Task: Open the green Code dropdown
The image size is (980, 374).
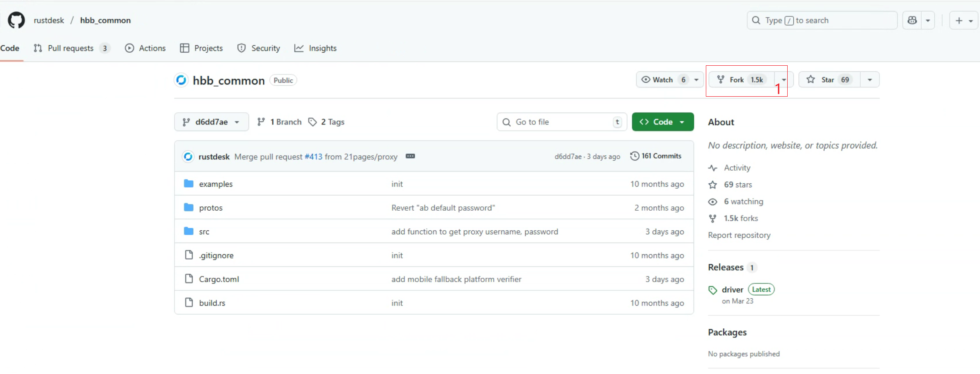Action: point(662,122)
